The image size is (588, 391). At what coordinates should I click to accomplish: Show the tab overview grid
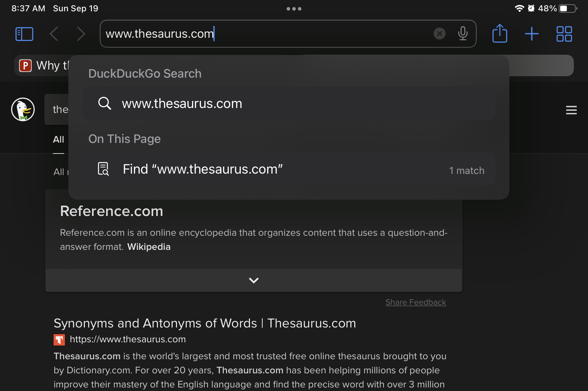pos(564,34)
